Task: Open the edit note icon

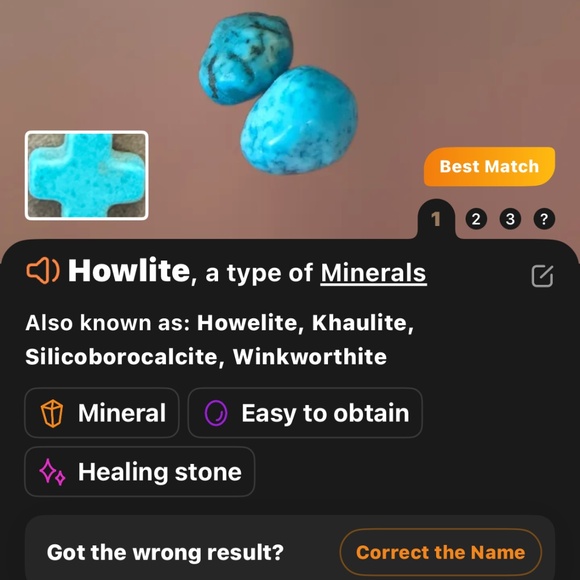Action: (x=542, y=276)
